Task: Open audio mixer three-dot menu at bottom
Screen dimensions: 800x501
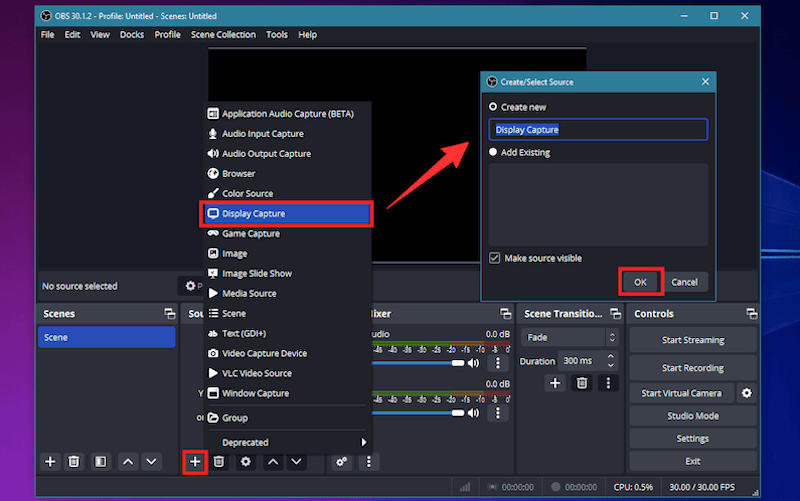Action: [x=368, y=462]
